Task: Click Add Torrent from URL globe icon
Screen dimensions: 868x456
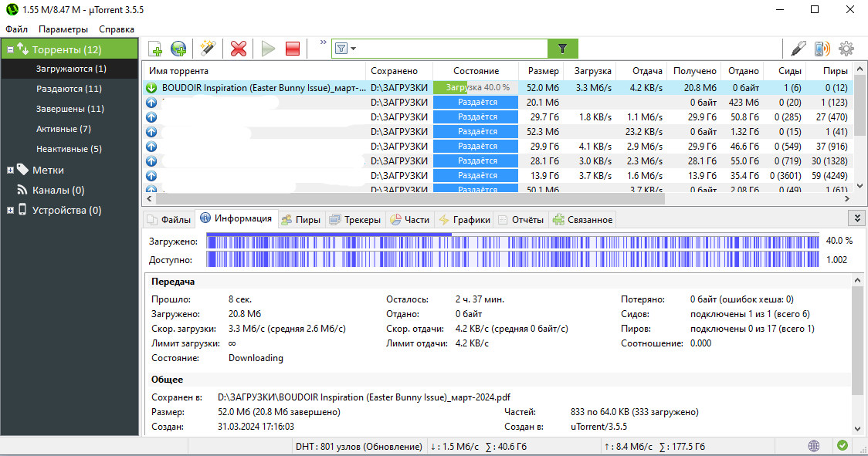Action: coord(178,49)
